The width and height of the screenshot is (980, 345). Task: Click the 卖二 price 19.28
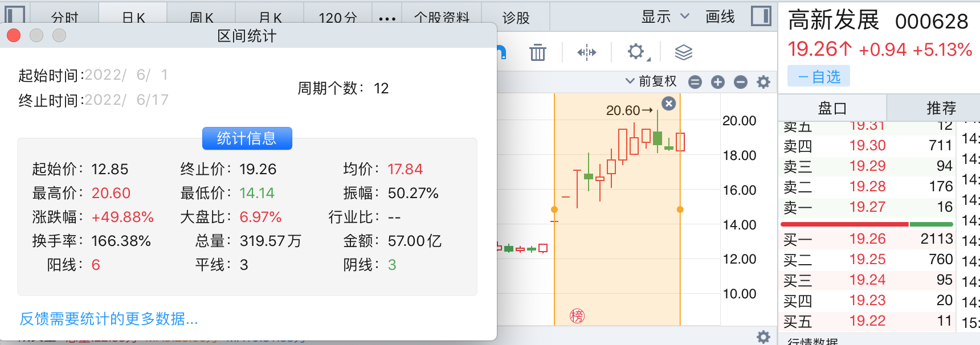click(x=867, y=187)
